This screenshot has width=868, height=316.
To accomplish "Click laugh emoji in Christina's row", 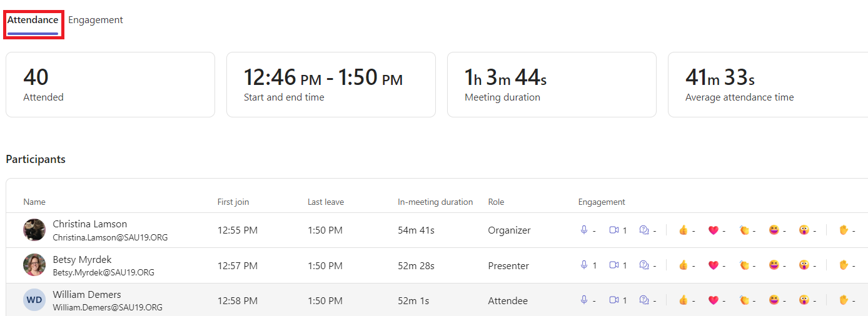I will coord(774,230).
